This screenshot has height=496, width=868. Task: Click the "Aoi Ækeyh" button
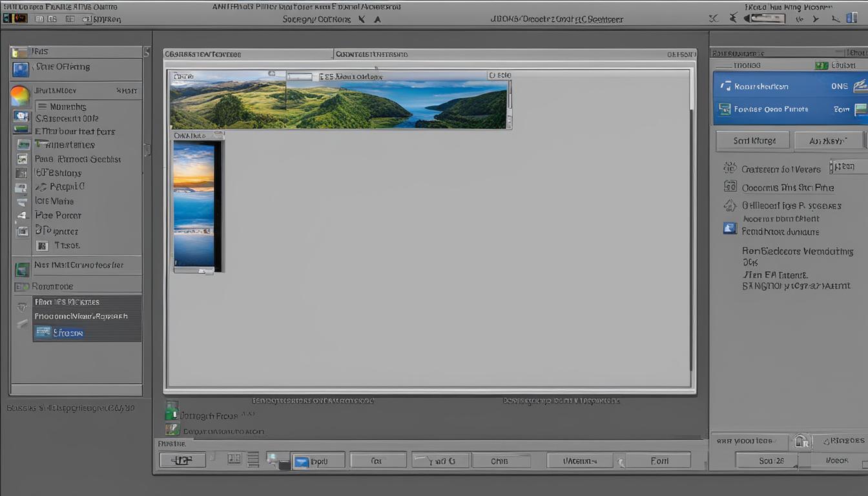point(829,140)
